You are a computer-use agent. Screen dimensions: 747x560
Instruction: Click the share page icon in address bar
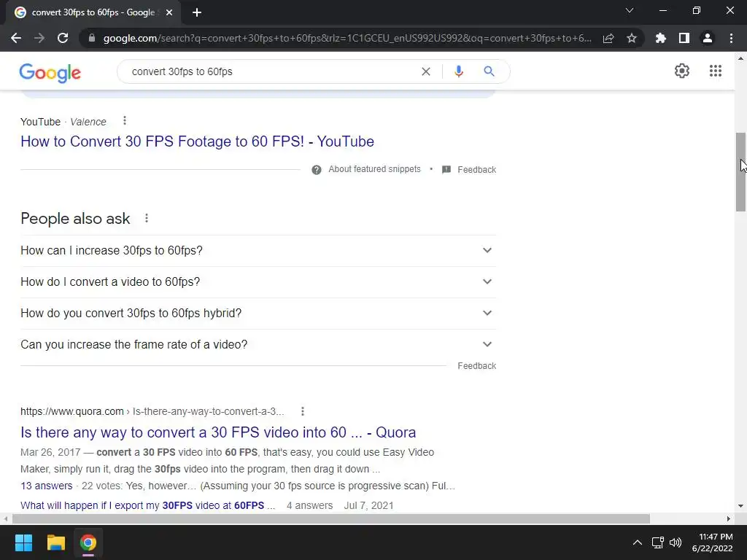(x=608, y=38)
